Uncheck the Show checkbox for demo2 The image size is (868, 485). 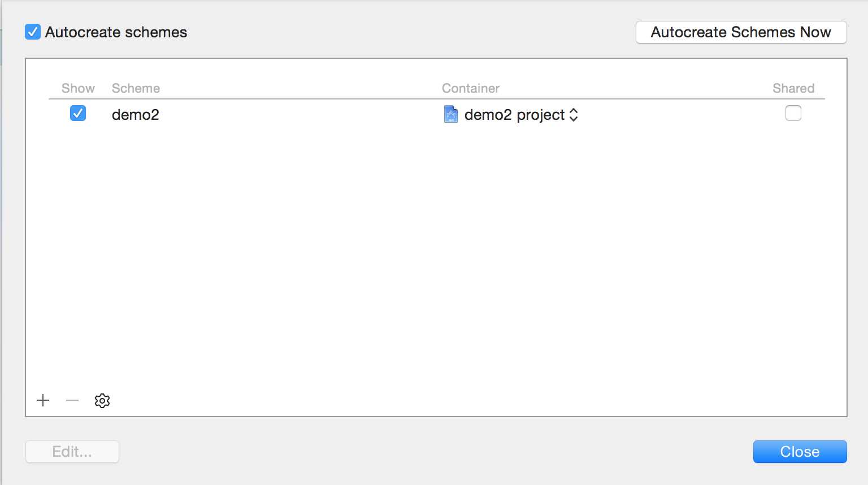(78, 114)
